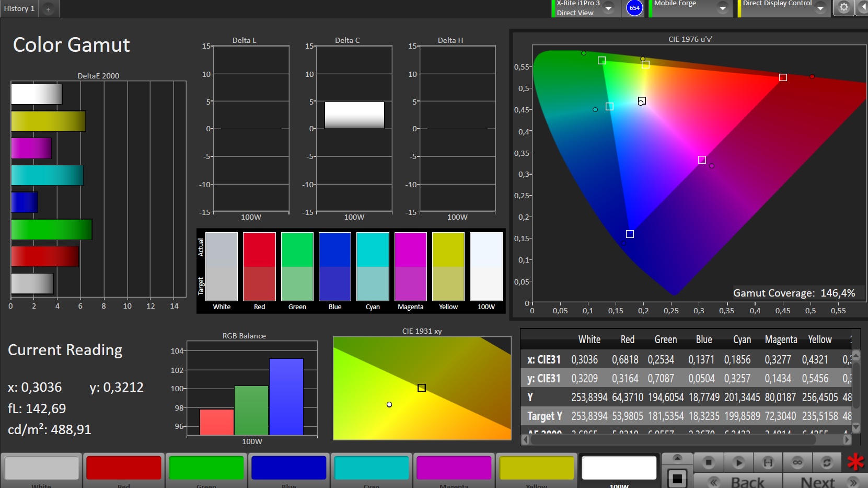Go Back to the previous page
The image size is (868, 488).
coord(738,481)
